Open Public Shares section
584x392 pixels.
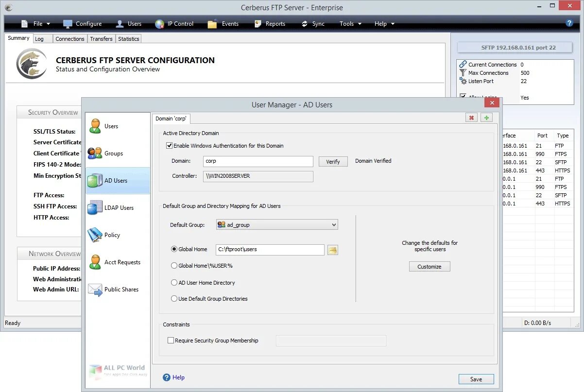[x=118, y=290]
